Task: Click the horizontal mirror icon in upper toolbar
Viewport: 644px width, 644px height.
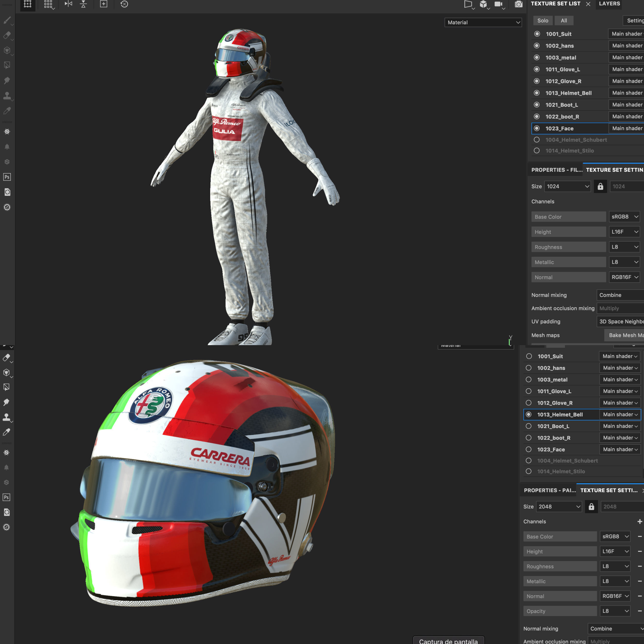Action: (68, 4)
